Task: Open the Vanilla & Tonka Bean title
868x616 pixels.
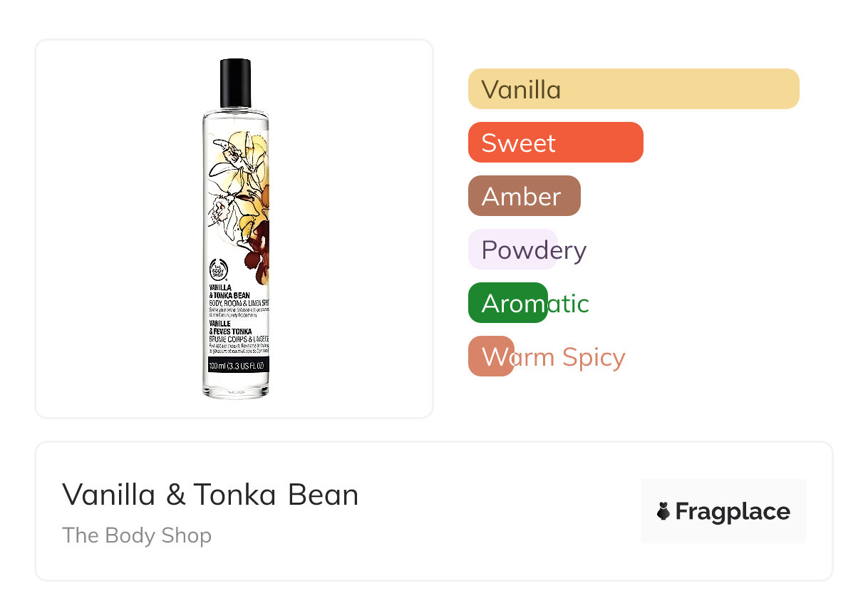Action: 210,495
